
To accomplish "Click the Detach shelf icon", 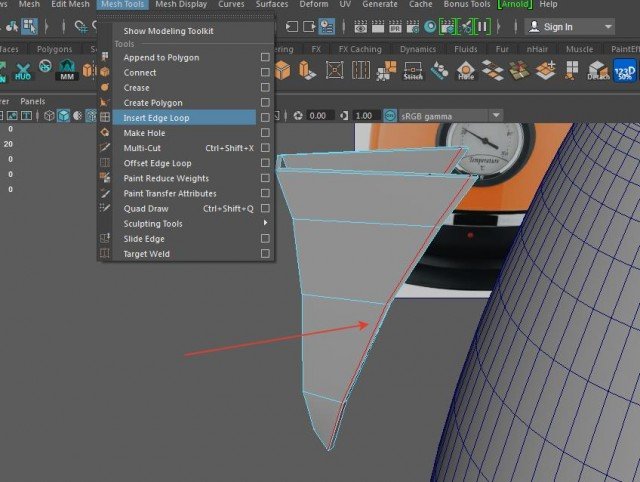I will 598,70.
